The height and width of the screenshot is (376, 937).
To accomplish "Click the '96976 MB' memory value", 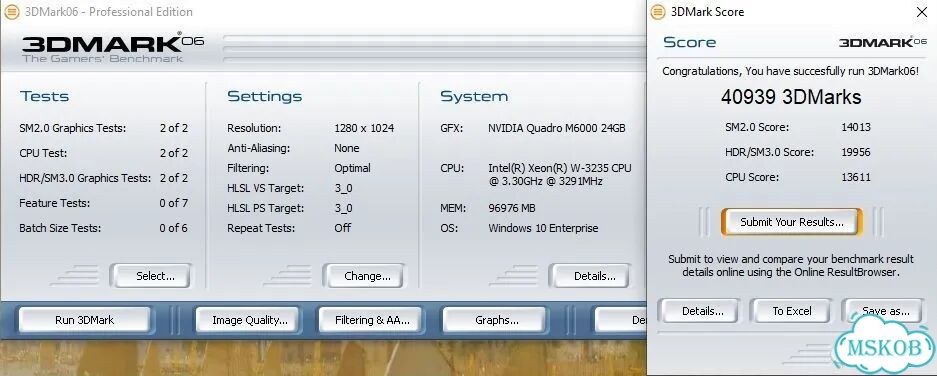I will (512, 208).
